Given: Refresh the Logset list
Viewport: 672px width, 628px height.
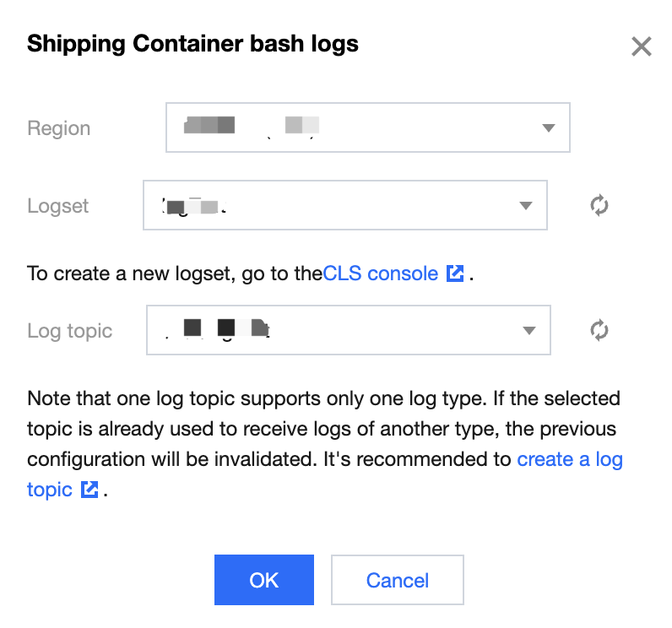Looking at the screenshot, I should [599, 205].
